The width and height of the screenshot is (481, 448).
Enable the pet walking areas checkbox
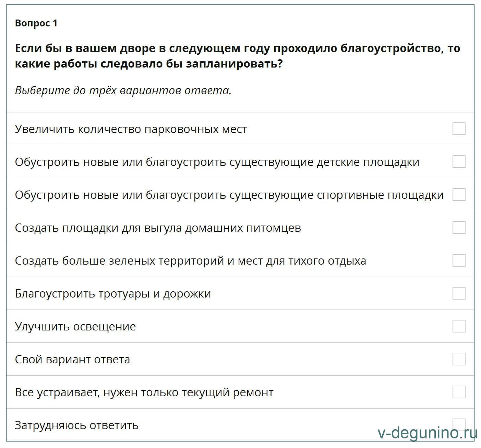click(x=459, y=228)
